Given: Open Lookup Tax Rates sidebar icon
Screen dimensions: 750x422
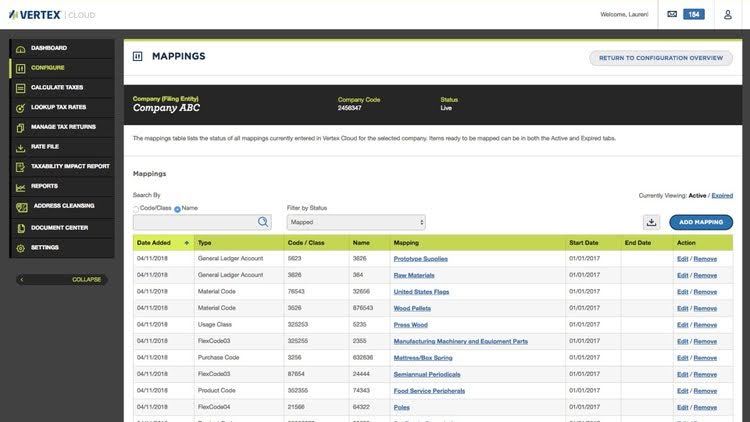Looking at the screenshot, I should tap(20, 107).
